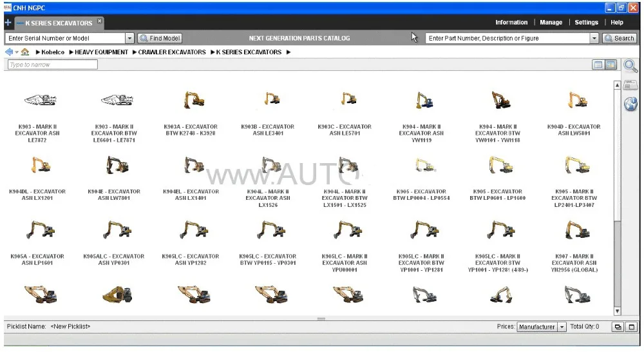Open K904E Excavator ASN LW7801 icon

coord(117,165)
